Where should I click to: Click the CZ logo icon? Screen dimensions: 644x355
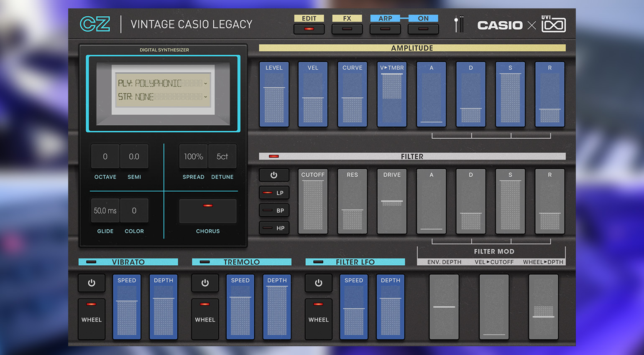[x=95, y=24]
